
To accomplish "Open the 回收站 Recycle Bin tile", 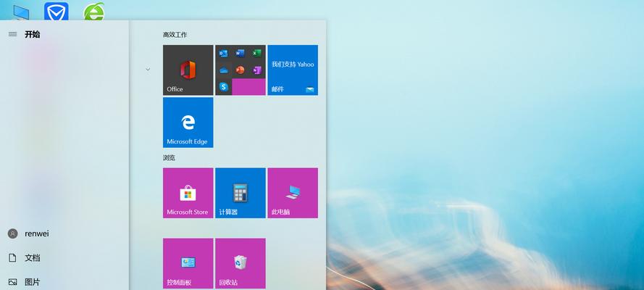I will pos(241,263).
